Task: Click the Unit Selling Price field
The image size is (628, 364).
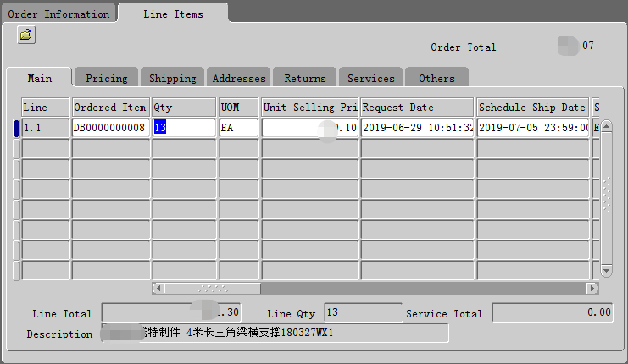Action: tap(309, 128)
